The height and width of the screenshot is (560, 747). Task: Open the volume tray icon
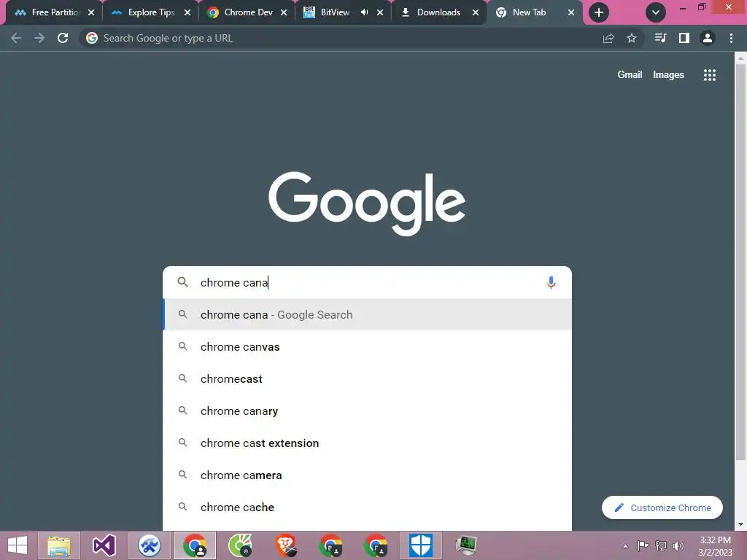click(x=678, y=545)
